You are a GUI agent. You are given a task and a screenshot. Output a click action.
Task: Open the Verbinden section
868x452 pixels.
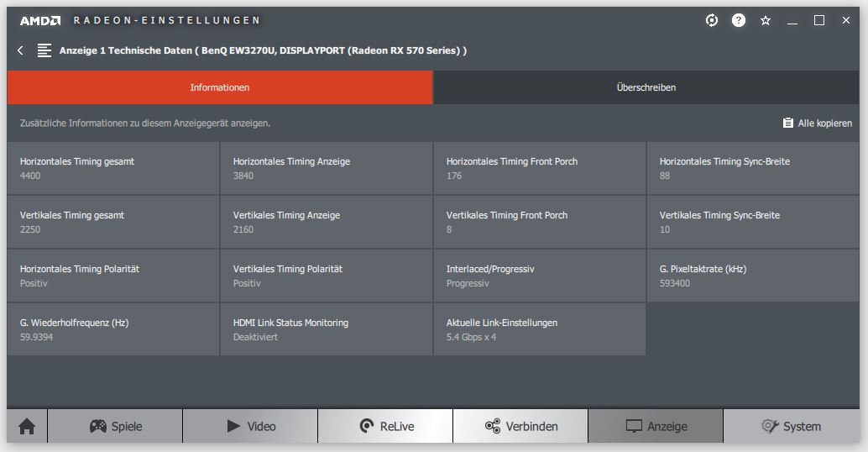[x=520, y=426]
